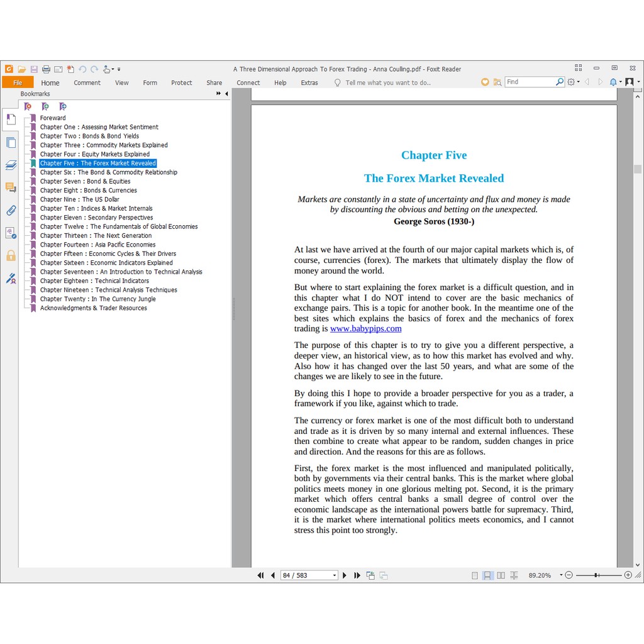The height and width of the screenshot is (644, 644).
Task: Click the email envelope icon
Action: coord(58,69)
